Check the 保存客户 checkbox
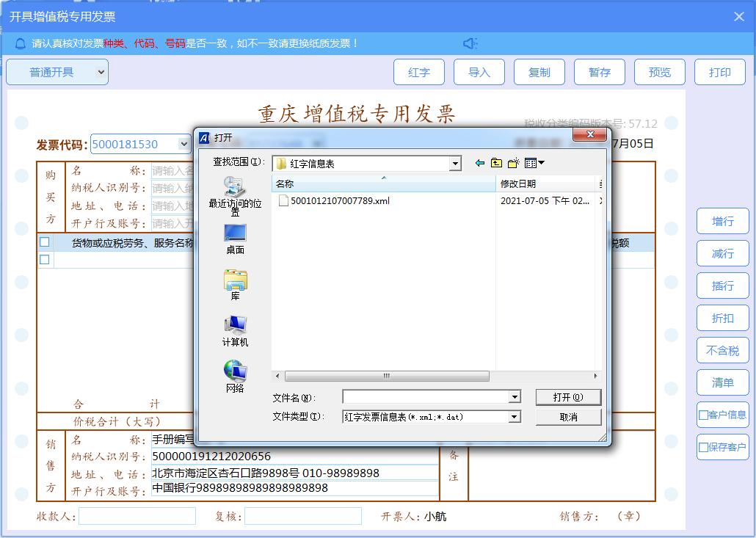Viewport: 756px width, 538px height. coord(702,447)
